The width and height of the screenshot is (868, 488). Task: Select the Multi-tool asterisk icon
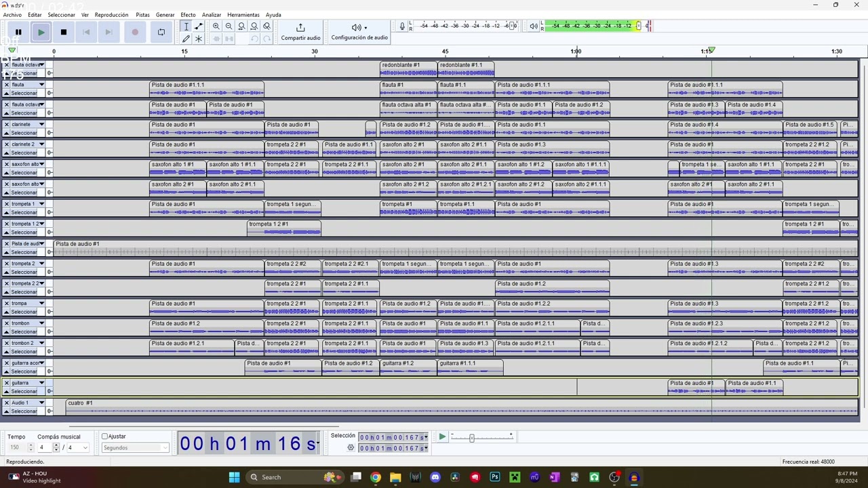coord(199,39)
